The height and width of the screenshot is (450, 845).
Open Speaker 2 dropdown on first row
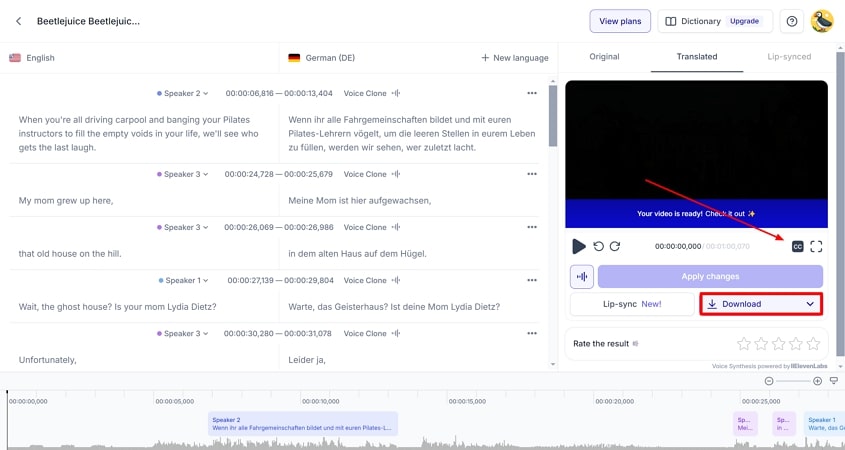[x=183, y=93]
